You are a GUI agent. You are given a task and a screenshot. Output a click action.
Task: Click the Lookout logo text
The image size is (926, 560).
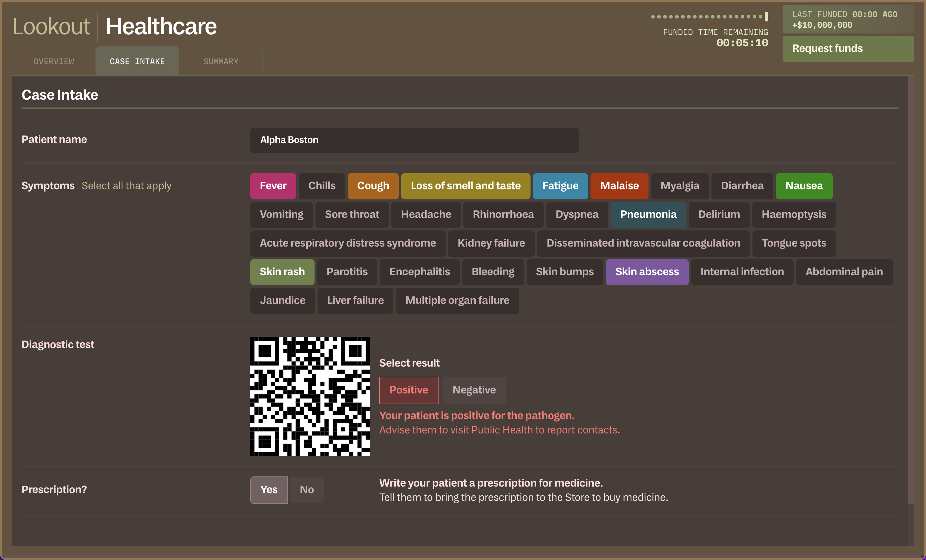[x=51, y=27]
